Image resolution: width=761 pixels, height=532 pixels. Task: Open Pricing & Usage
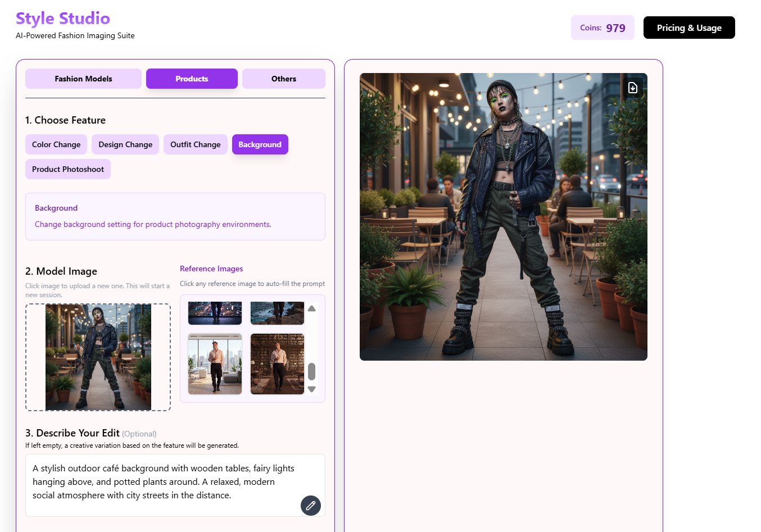tap(688, 28)
